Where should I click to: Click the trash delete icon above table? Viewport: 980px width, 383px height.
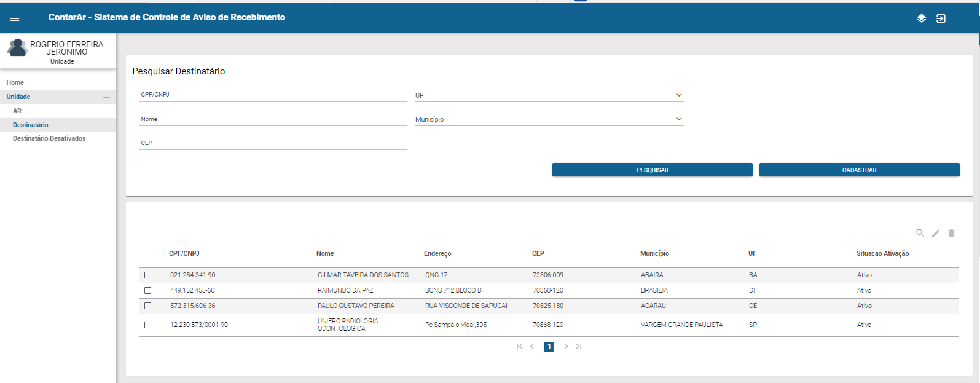tap(951, 233)
